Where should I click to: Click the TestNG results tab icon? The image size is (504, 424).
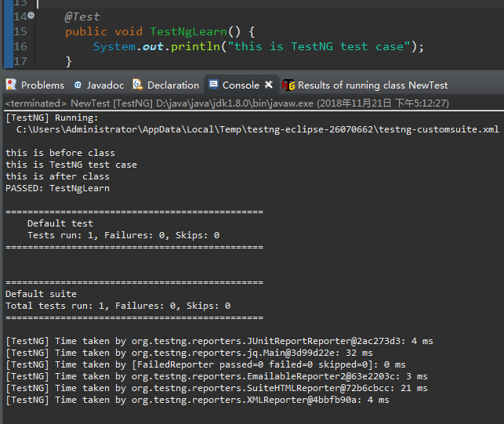[x=288, y=85]
